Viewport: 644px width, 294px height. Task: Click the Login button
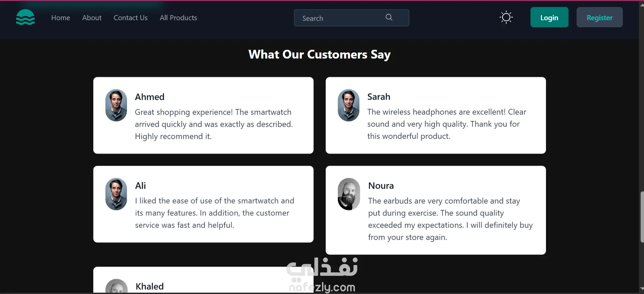(x=549, y=17)
